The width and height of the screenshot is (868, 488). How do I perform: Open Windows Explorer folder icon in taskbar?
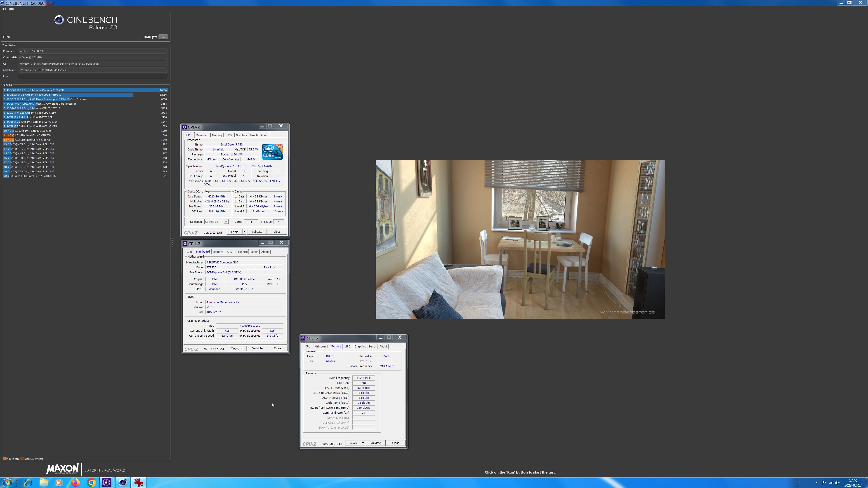tap(44, 483)
